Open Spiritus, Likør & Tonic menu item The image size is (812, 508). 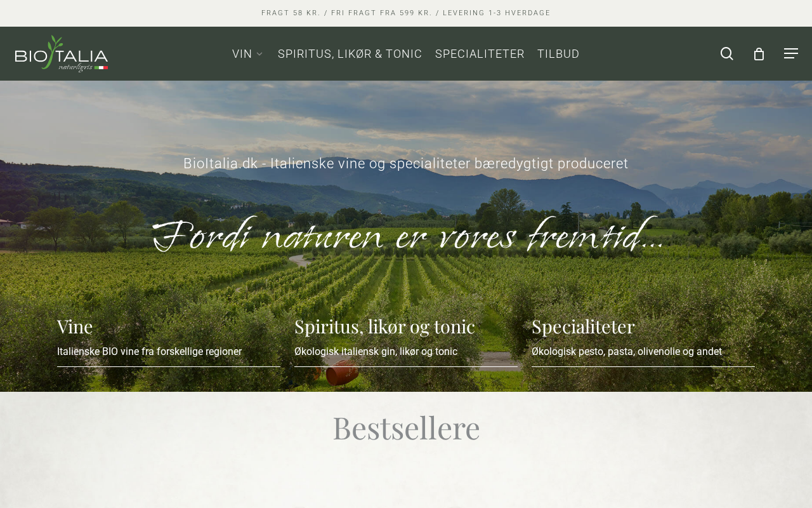(x=350, y=54)
